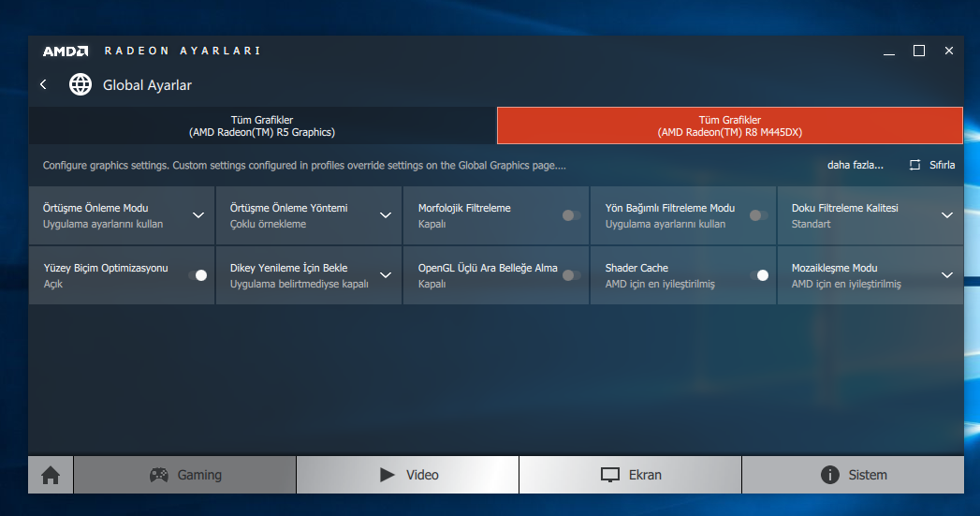Screen dimensions: 980x516
Task: Select the Radeon R8 M445DX tab
Action: tap(730, 125)
